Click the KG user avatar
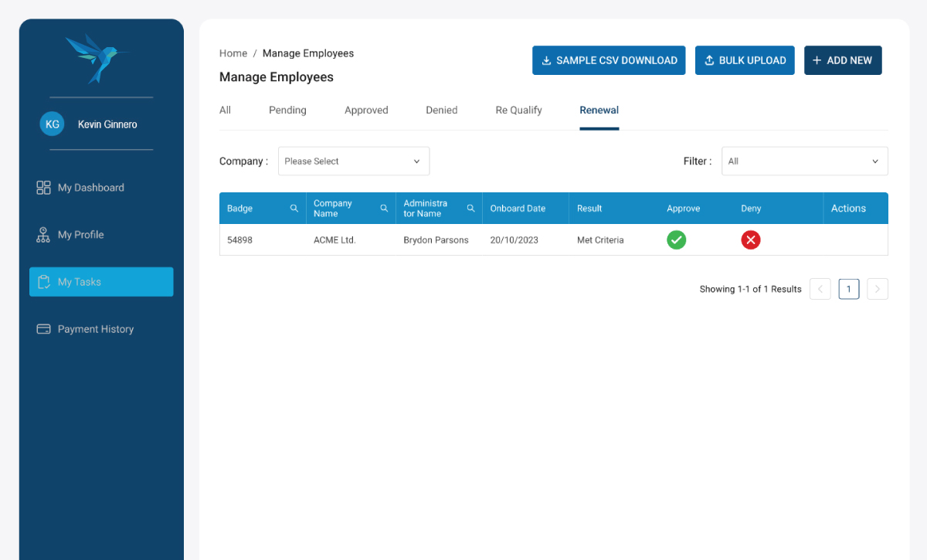Viewport: 927px width, 560px height. (x=52, y=124)
